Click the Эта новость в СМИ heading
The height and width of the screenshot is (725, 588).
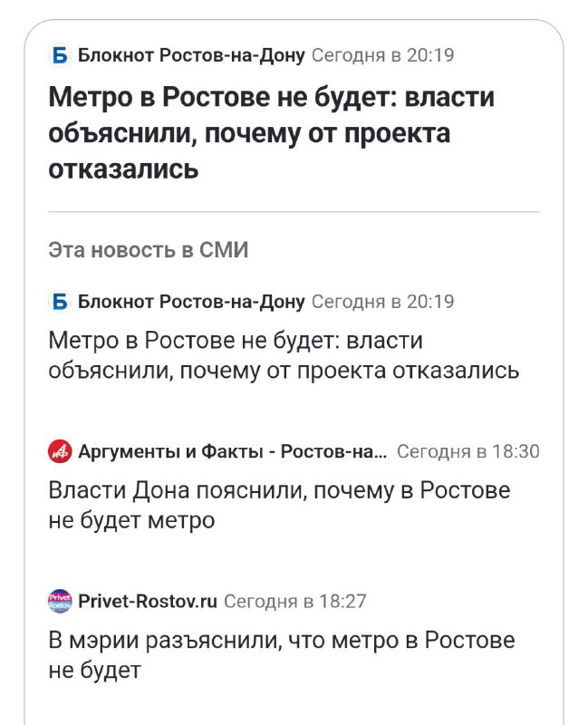pyautogui.click(x=149, y=250)
